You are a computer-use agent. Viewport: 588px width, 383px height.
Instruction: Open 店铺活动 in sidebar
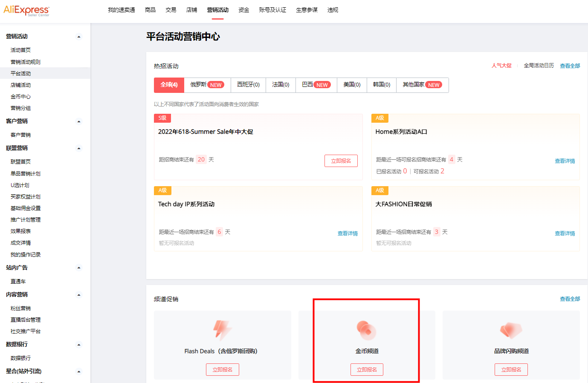point(20,85)
